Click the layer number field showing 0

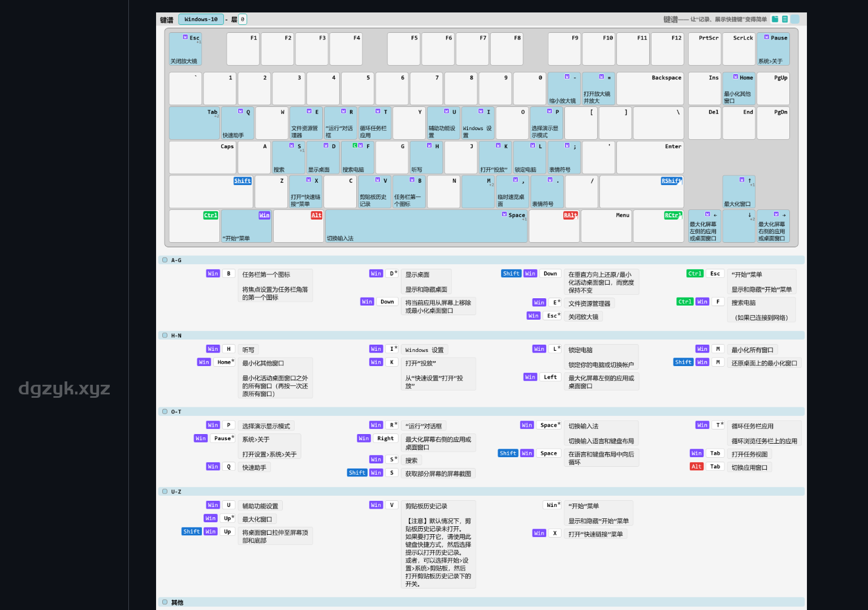(243, 19)
